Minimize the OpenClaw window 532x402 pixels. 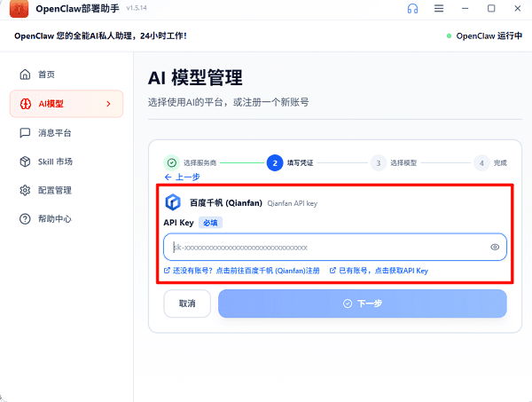coord(465,9)
